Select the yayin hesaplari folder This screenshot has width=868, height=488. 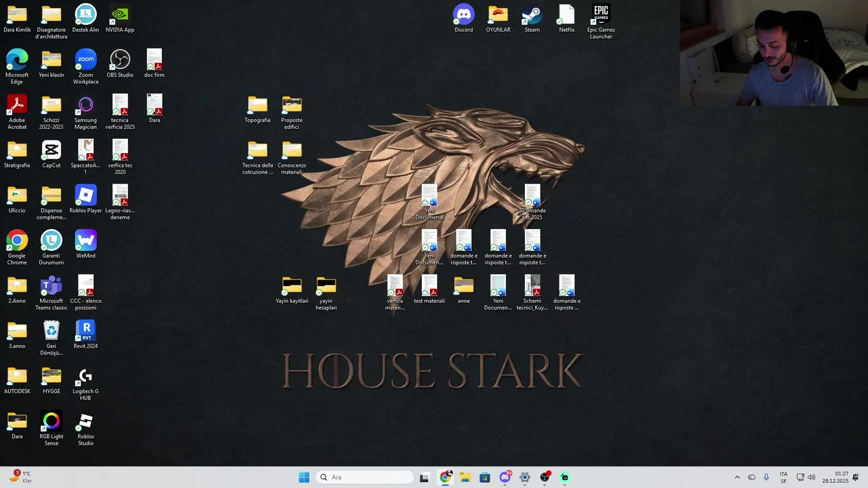pos(326,293)
